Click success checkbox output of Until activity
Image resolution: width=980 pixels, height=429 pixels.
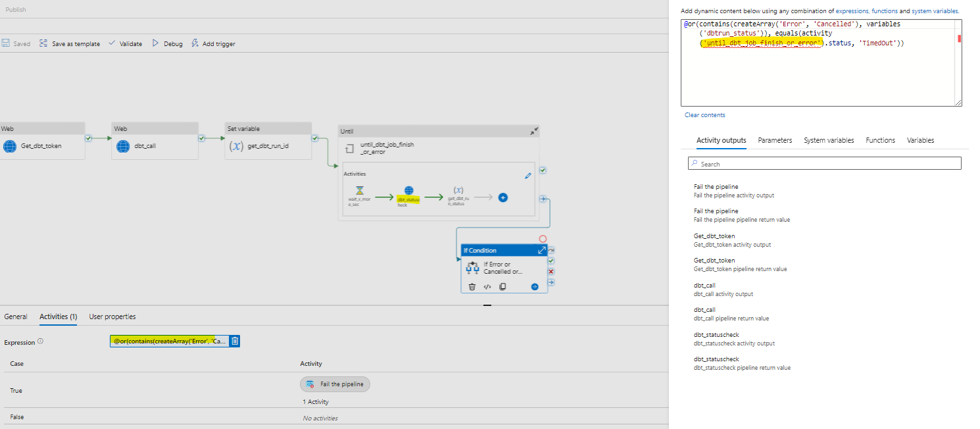point(543,170)
